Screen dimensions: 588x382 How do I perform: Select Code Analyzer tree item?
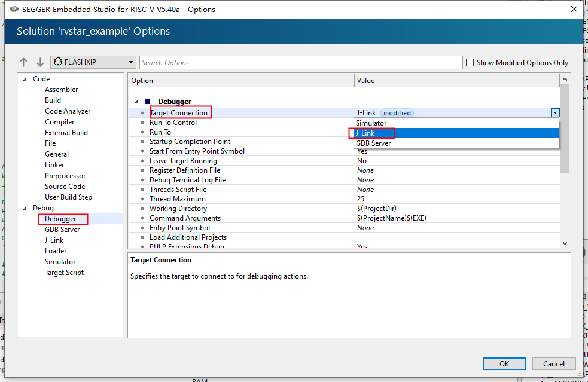click(x=68, y=111)
